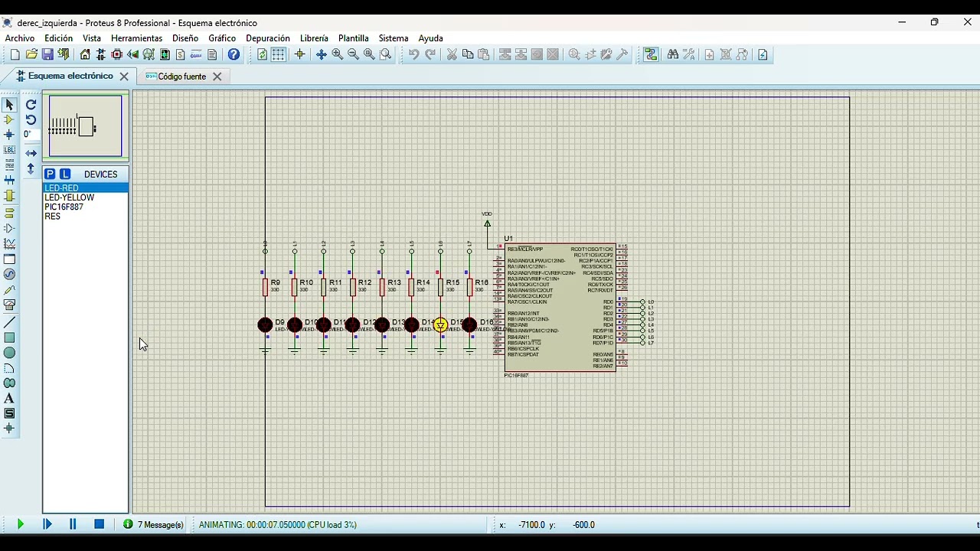Select the 2D line drawing tool
The image size is (980, 551).
click(9, 322)
